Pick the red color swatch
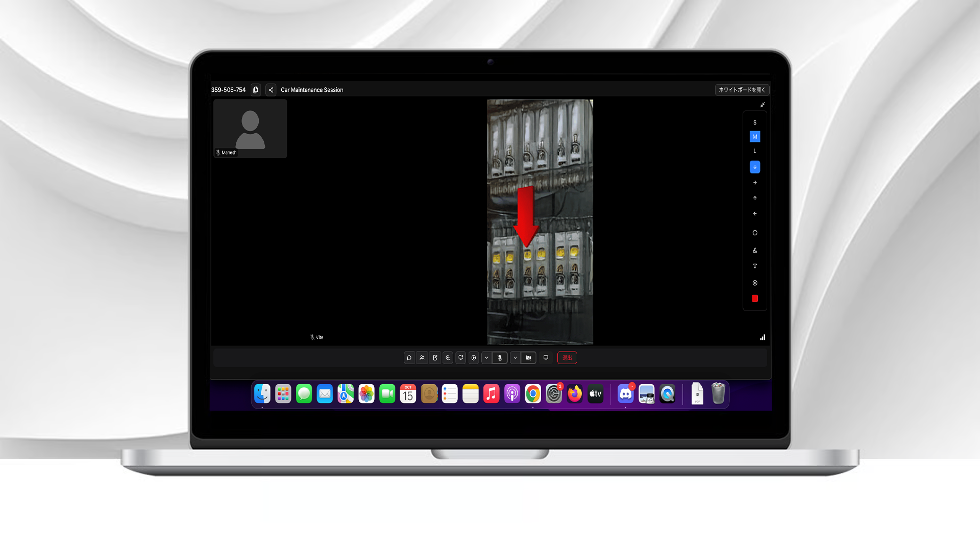The height and width of the screenshot is (551, 980). pyautogui.click(x=755, y=299)
